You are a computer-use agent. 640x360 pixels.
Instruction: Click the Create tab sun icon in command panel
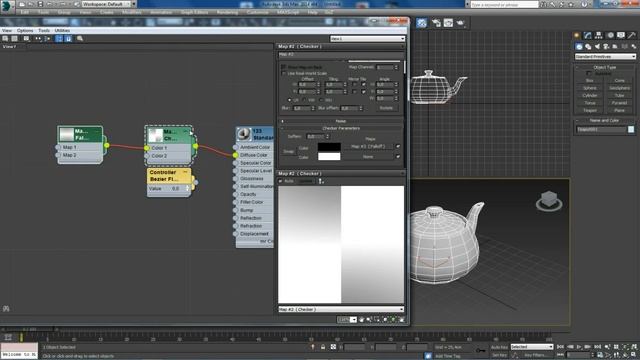tap(577, 36)
